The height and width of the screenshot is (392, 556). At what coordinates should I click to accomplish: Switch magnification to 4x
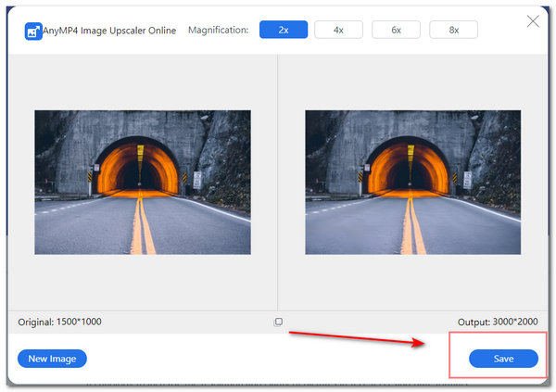(x=338, y=30)
